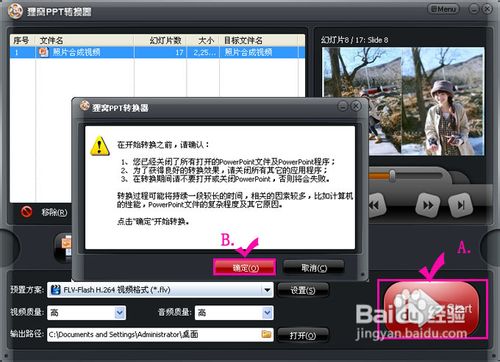Click the file size 2,25... cell

(x=203, y=52)
